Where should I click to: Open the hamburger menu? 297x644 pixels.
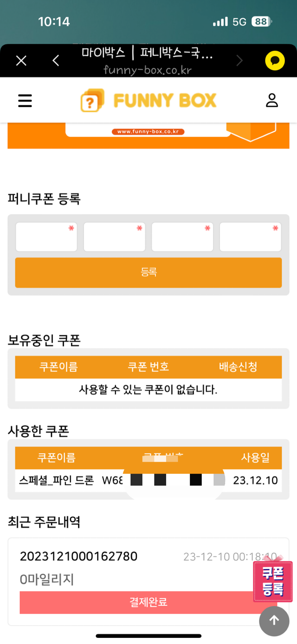25,101
